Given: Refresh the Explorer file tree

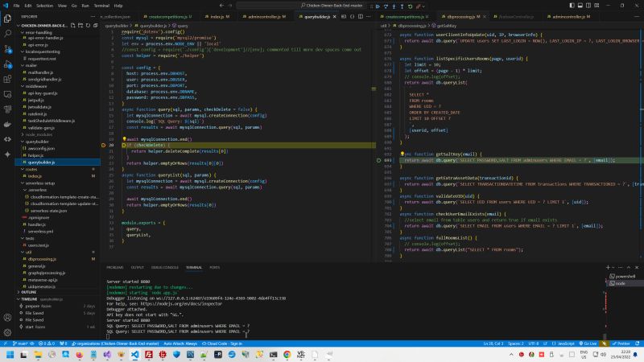Looking at the screenshot, I should (88, 26).
